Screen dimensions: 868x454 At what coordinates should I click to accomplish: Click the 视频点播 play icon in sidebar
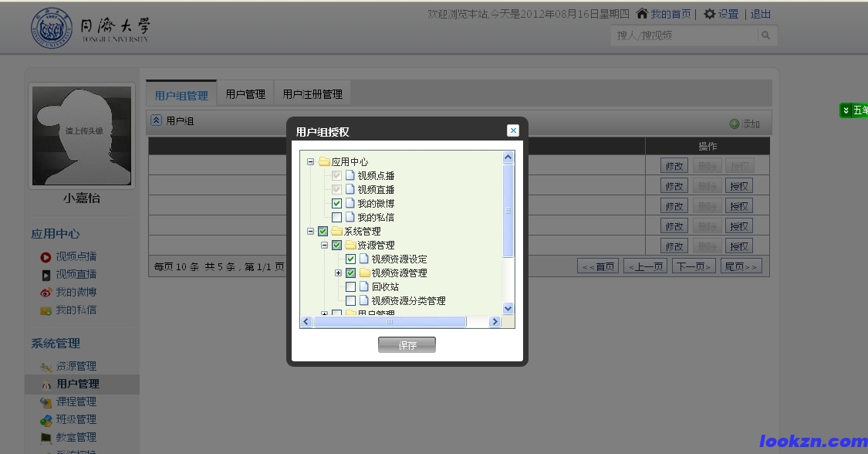pyautogui.click(x=46, y=257)
